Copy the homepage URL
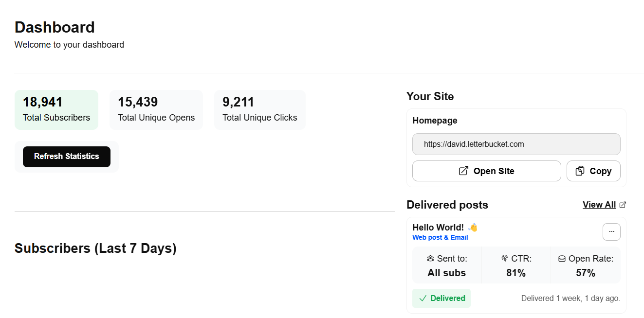Viewport: 644px width, 318px height. pos(593,171)
